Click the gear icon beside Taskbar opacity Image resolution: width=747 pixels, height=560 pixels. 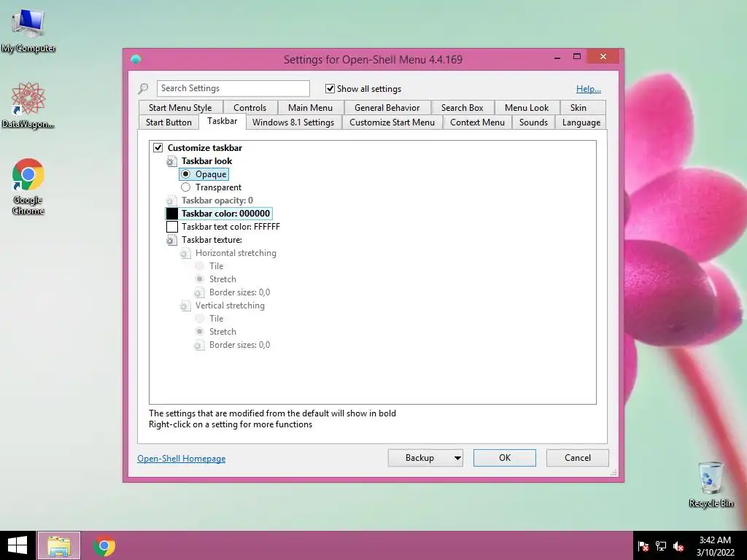171,201
